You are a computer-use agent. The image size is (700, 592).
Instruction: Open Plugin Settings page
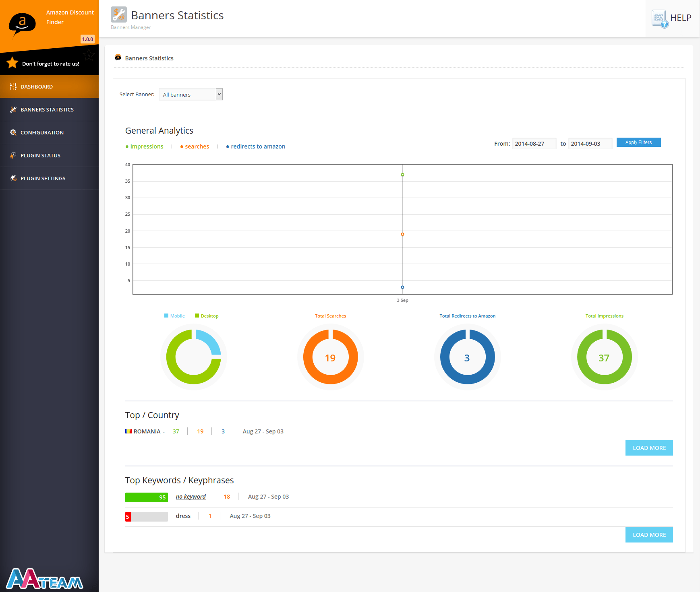click(49, 178)
